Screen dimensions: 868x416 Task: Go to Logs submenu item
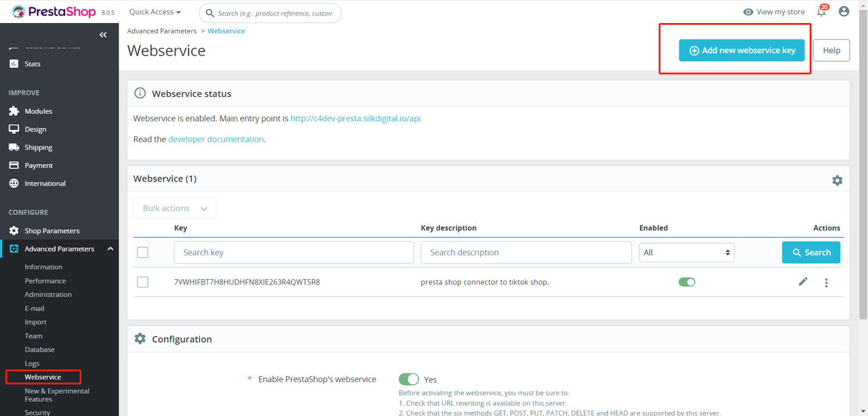point(32,364)
